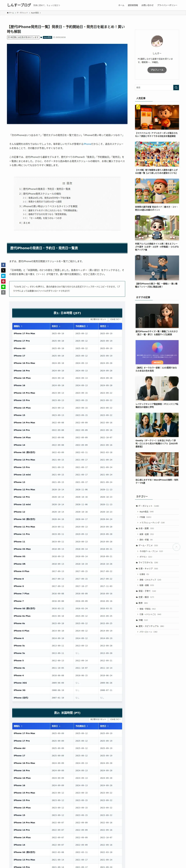Screen dimensions: 186x868
Task: Reset sorting on the JST table
Action: click(x=98, y=319)
